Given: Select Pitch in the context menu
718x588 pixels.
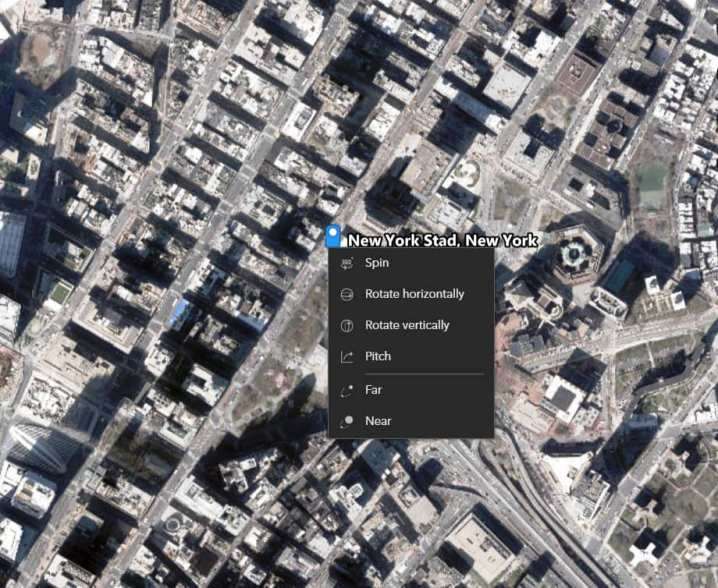Looking at the screenshot, I should [411, 356].
